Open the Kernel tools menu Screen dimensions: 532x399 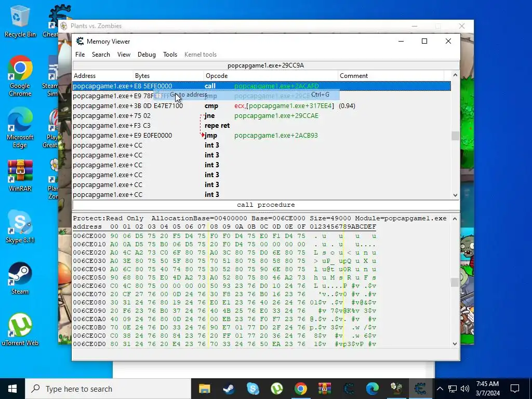(x=201, y=54)
